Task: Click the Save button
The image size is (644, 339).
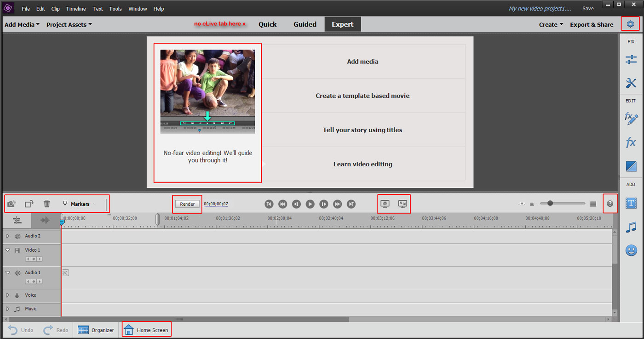Action: [x=588, y=8]
